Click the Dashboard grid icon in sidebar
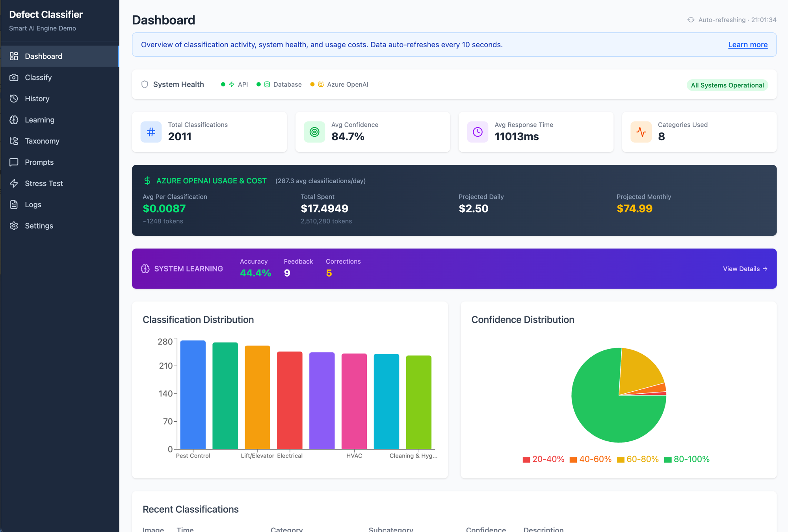The width and height of the screenshot is (788, 532). click(x=14, y=56)
